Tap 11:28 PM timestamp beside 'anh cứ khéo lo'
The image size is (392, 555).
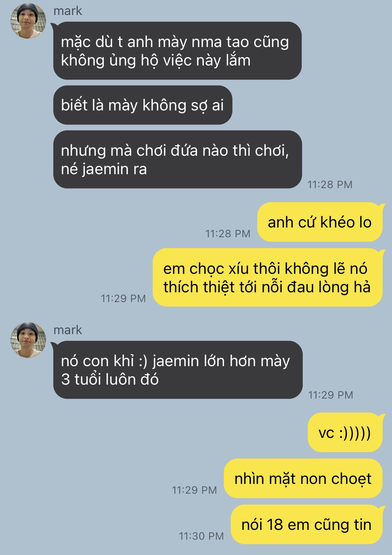point(228,233)
